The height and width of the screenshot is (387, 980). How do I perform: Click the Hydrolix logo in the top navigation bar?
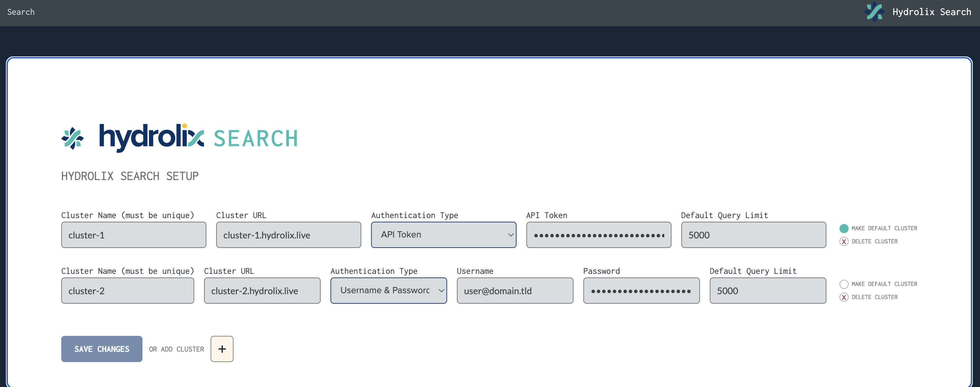coord(875,12)
